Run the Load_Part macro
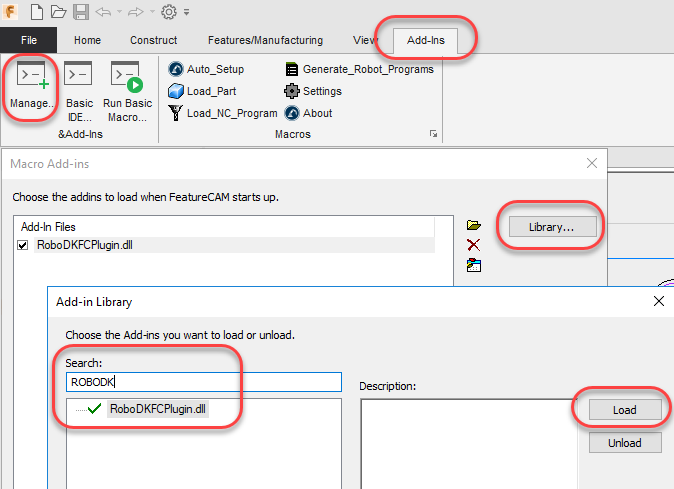 (207, 91)
